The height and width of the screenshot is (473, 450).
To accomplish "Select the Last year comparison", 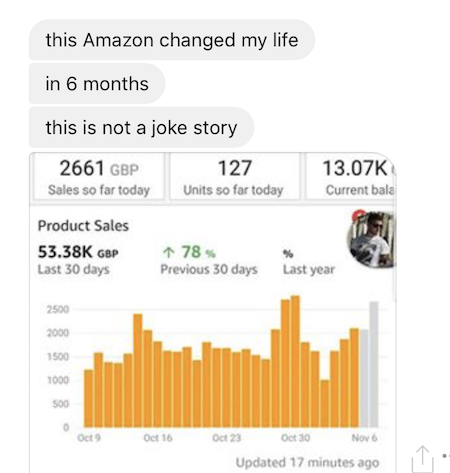I will click(x=309, y=262).
